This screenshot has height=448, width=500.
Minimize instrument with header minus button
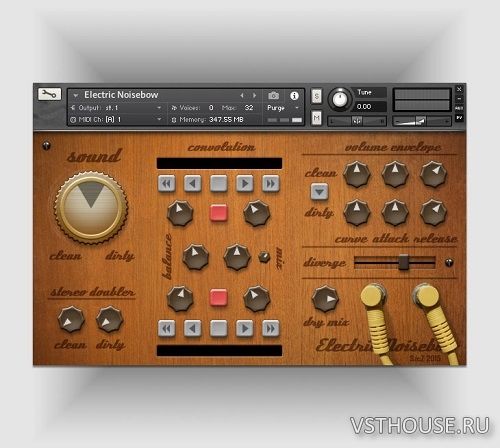[x=459, y=99]
